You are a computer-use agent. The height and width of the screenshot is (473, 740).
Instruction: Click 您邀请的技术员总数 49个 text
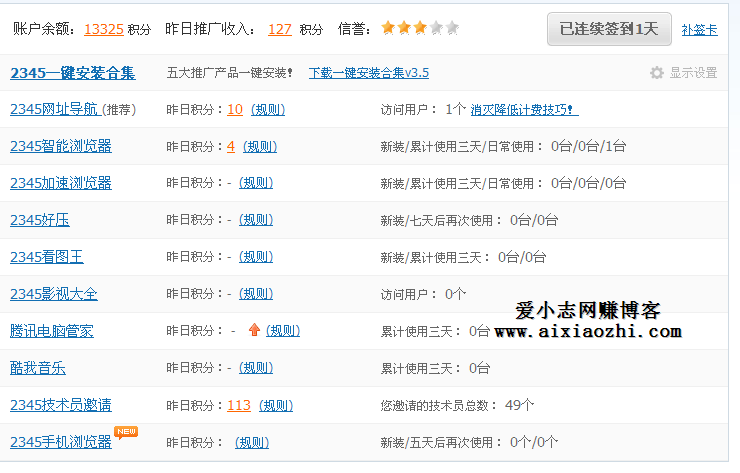coord(457,405)
